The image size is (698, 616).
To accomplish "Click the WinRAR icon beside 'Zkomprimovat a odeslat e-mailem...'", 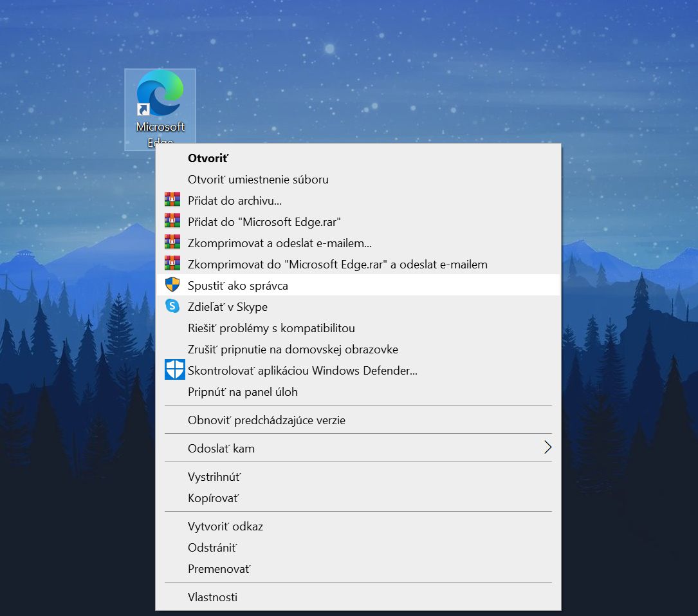I will coord(172,242).
